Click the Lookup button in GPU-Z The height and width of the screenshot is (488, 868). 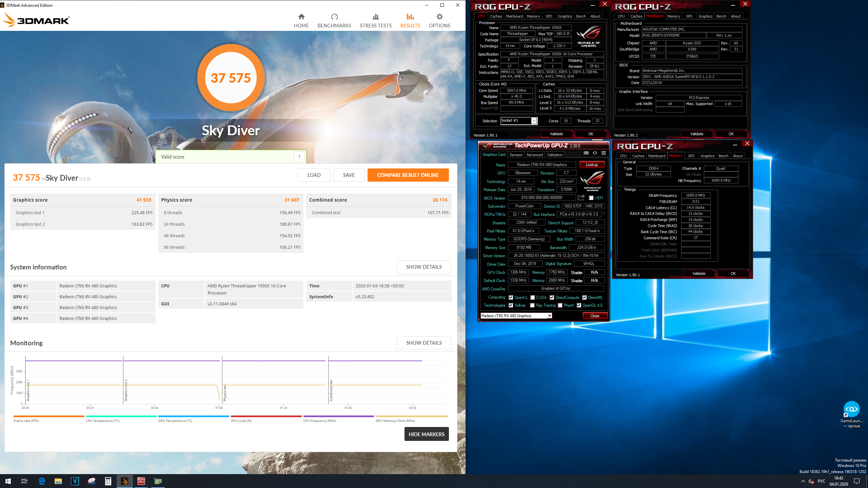coord(592,165)
